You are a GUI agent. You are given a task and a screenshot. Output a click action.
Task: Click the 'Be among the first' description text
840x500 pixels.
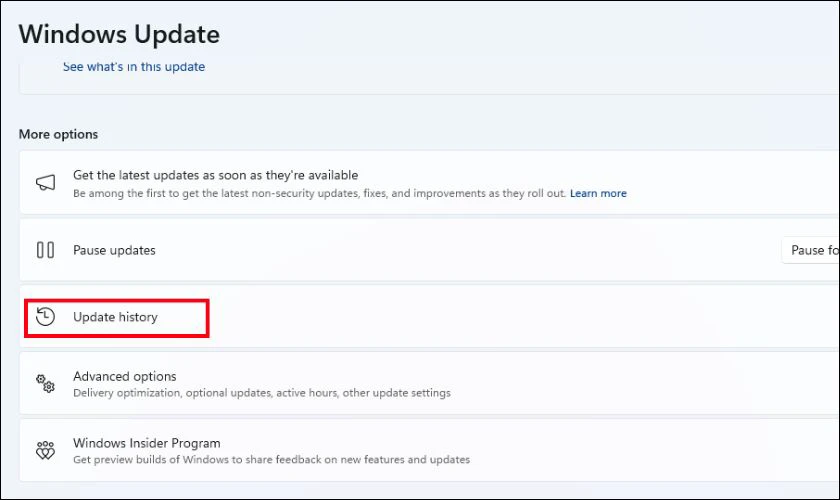pos(320,193)
